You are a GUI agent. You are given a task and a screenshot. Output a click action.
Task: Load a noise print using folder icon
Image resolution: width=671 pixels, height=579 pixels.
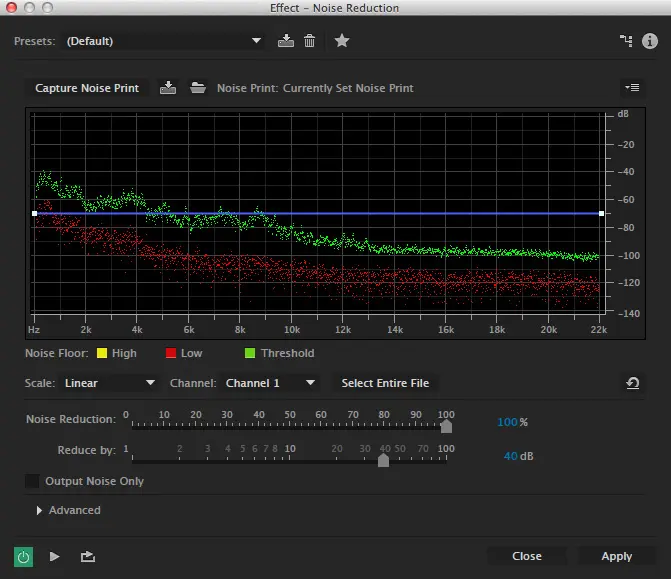[x=198, y=88]
